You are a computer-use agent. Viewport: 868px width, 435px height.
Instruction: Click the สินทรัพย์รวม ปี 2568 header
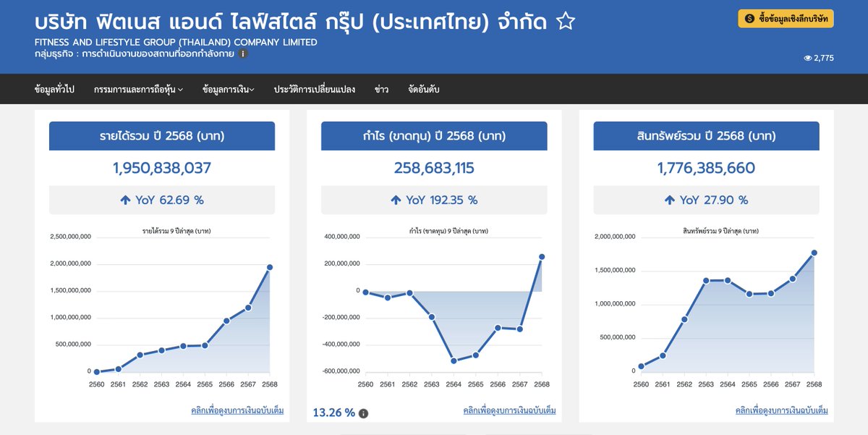(x=706, y=136)
